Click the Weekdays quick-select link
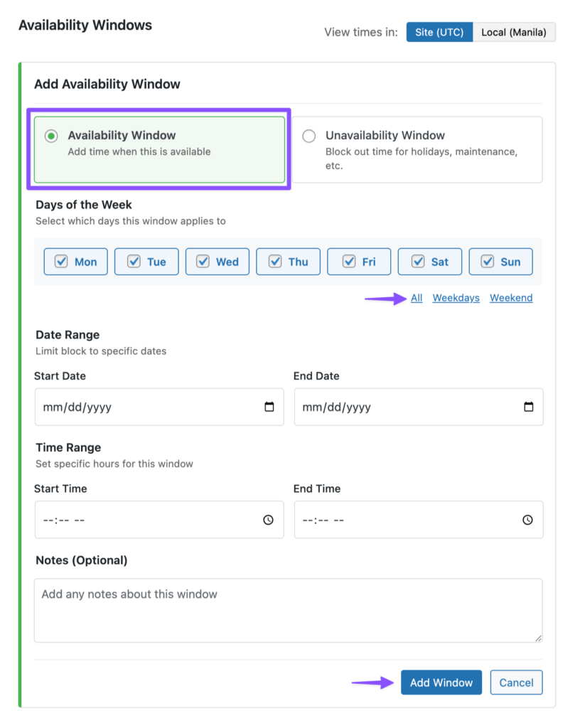Viewport: 575px width, 728px height. 456,298
